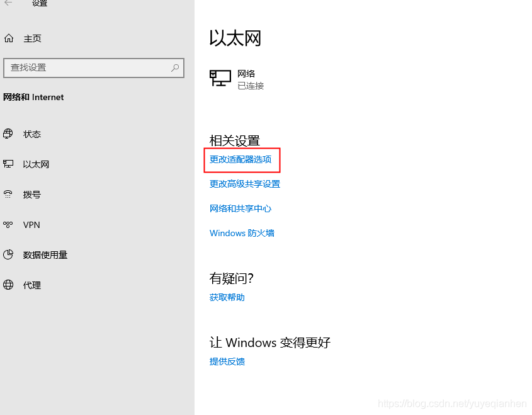The image size is (532, 415).
Task: Click the 提供反馈 link
Action: (x=227, y=361)
